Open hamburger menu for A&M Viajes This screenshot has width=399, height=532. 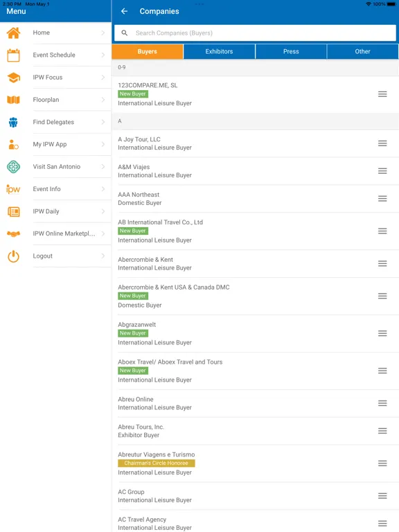[382, 171]
